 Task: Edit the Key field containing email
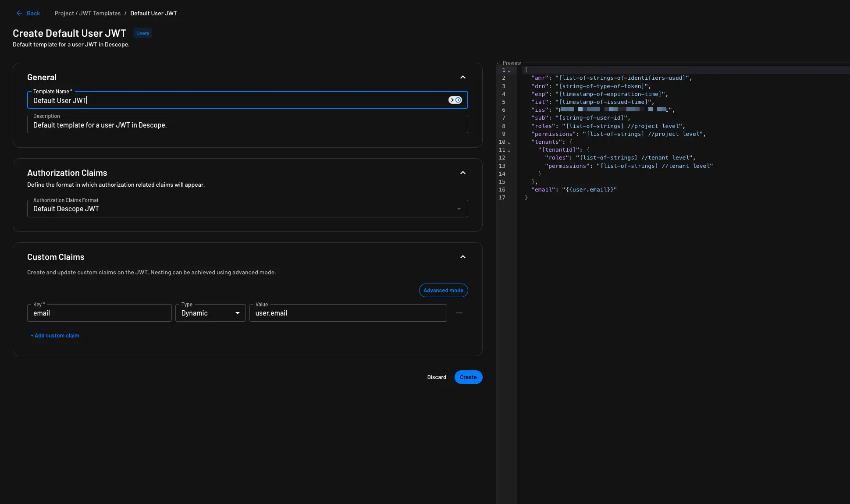[99, 313]
